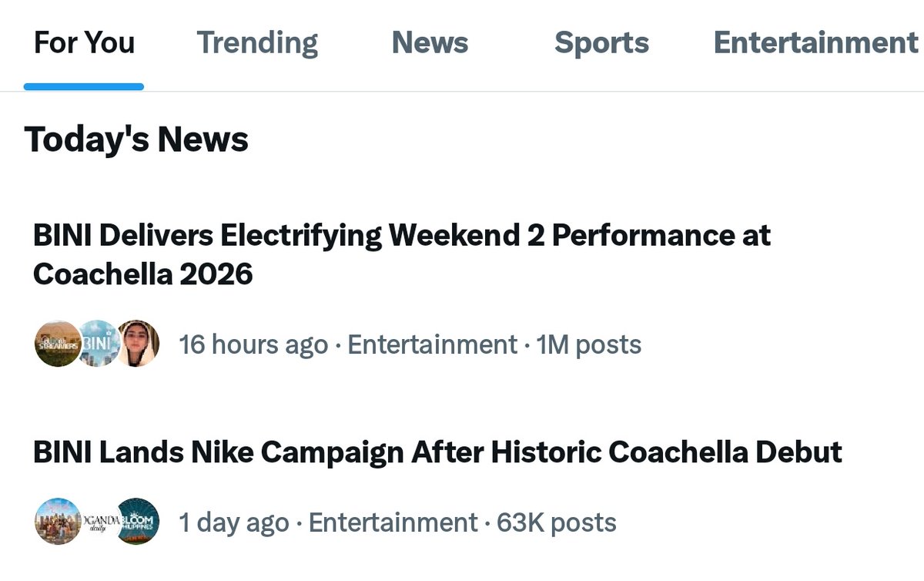Click the hooded person's profile avatar
924x581 pixels.
139,344
